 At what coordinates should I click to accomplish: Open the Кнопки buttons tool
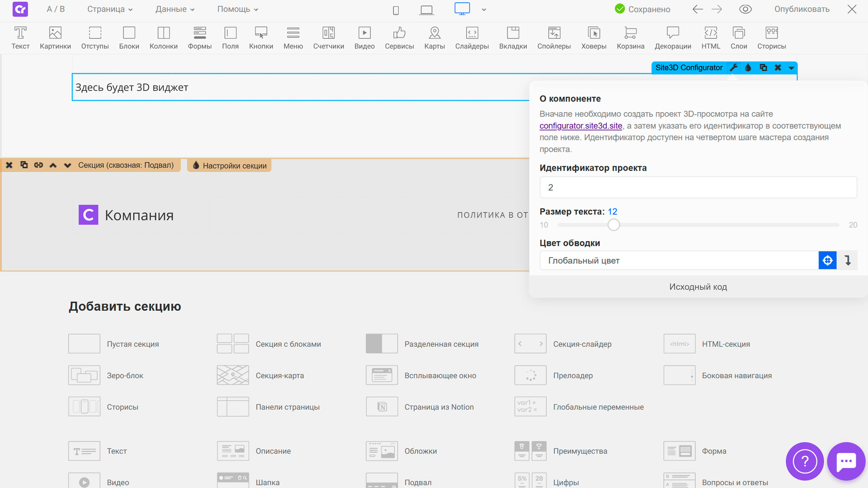click(x=261, y=38)
